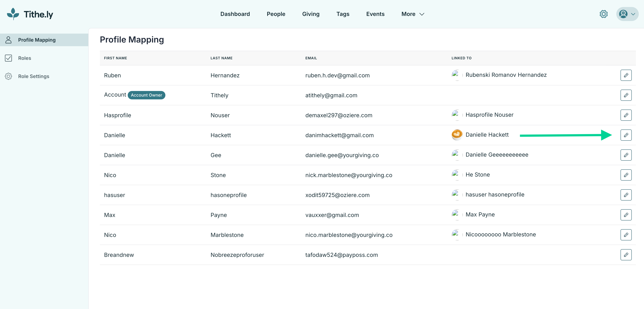Click email vauxxer@gmail.com
Viewport: 644px width, 309px height.
(x=332, y=215)
